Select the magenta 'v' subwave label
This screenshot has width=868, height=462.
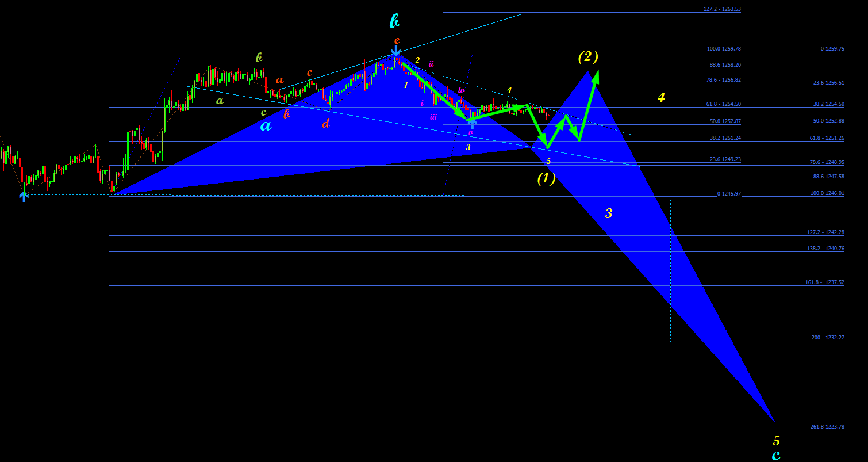click(x=471, y=133)
